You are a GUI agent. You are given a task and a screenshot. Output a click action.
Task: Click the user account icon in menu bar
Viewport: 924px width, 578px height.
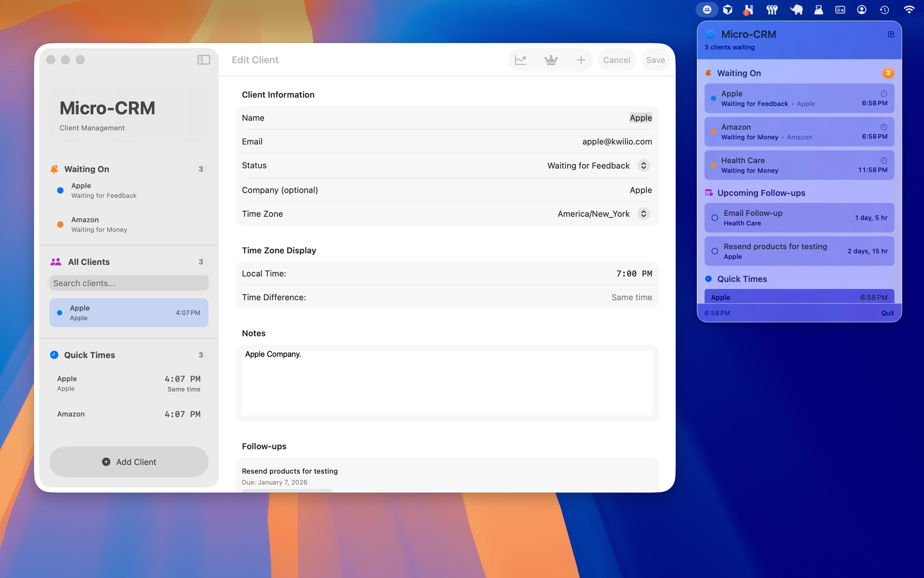tap(862, 10)
